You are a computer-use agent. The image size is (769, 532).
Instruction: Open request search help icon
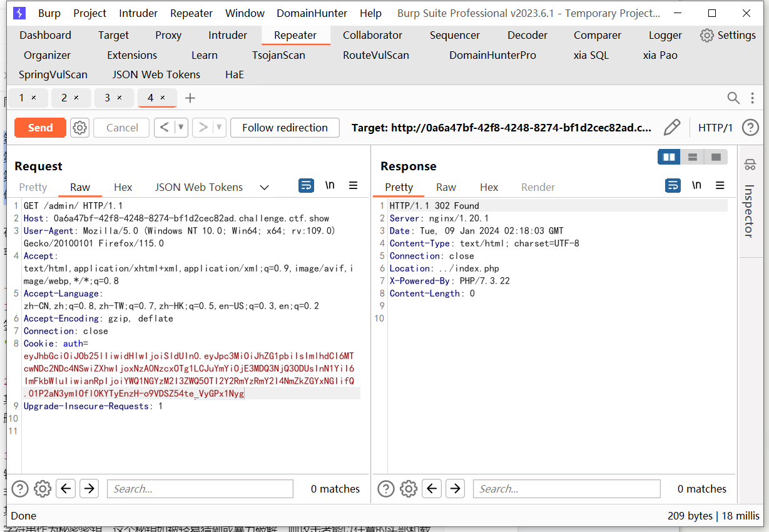[x=20, y=489]
